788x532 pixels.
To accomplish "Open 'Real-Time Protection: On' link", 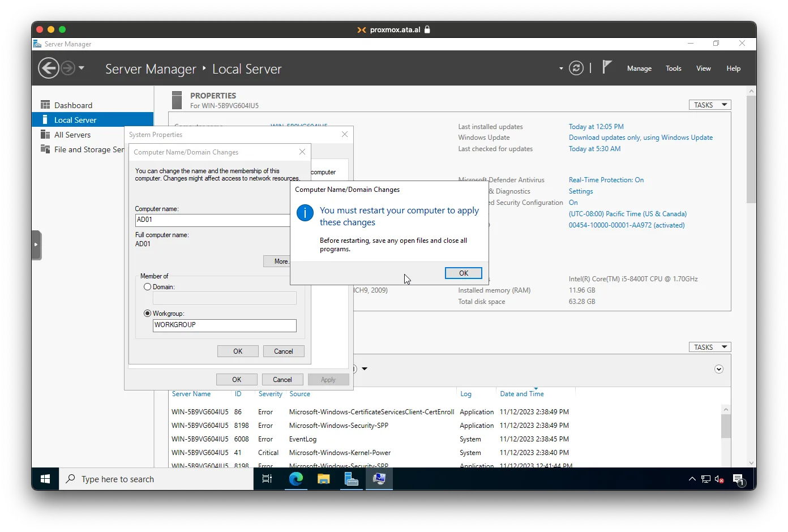I will 606,180.
